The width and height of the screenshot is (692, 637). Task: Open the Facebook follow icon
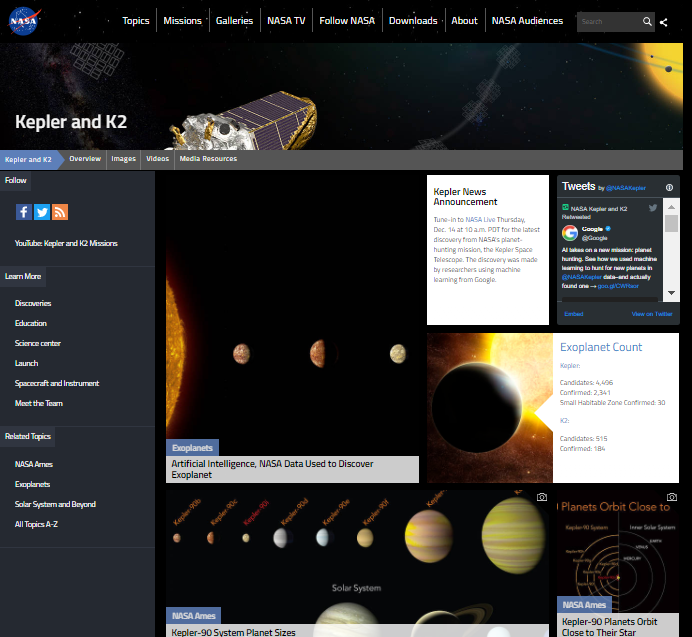tap(24, 212)
